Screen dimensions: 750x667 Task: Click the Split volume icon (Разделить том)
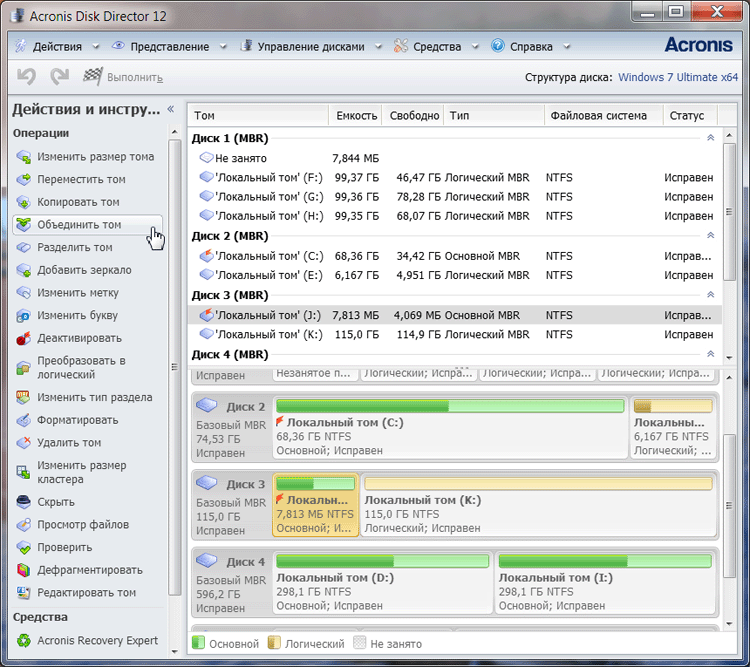pos(23,247)
